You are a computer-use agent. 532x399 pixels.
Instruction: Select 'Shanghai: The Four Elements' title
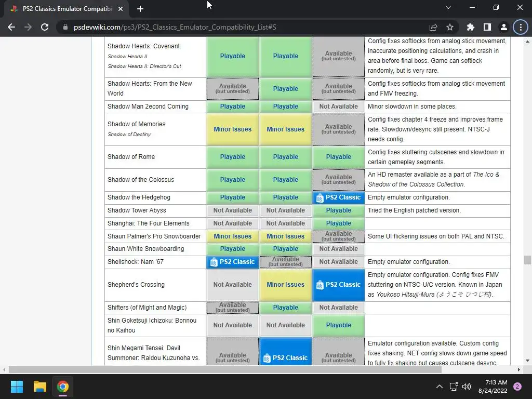coord(148,223)
